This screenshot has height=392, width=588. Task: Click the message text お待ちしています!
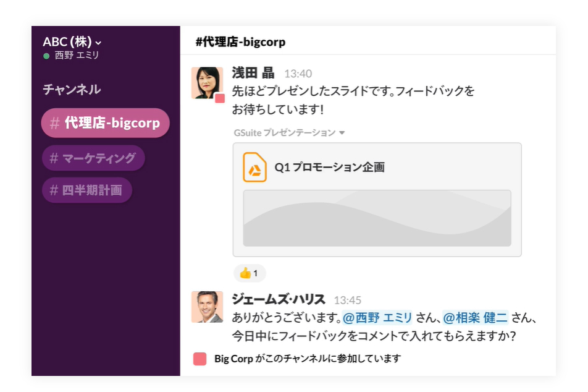tap(278, 109)
